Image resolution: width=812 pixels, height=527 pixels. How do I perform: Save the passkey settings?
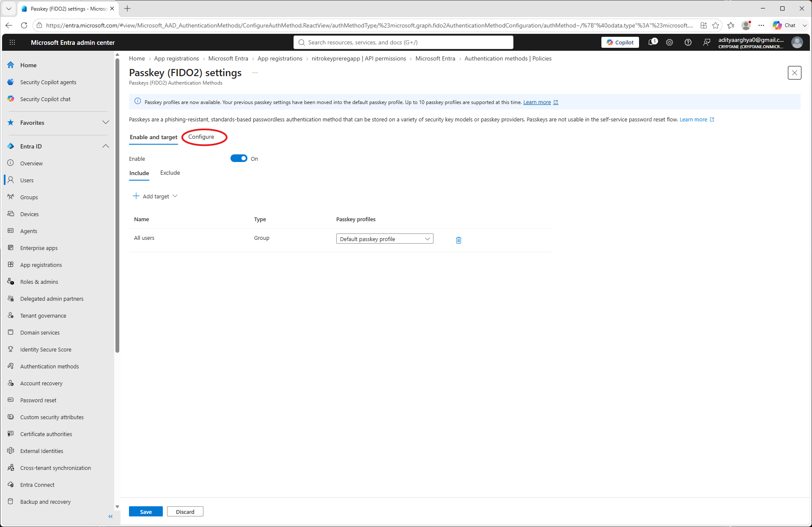click(146, 512)
